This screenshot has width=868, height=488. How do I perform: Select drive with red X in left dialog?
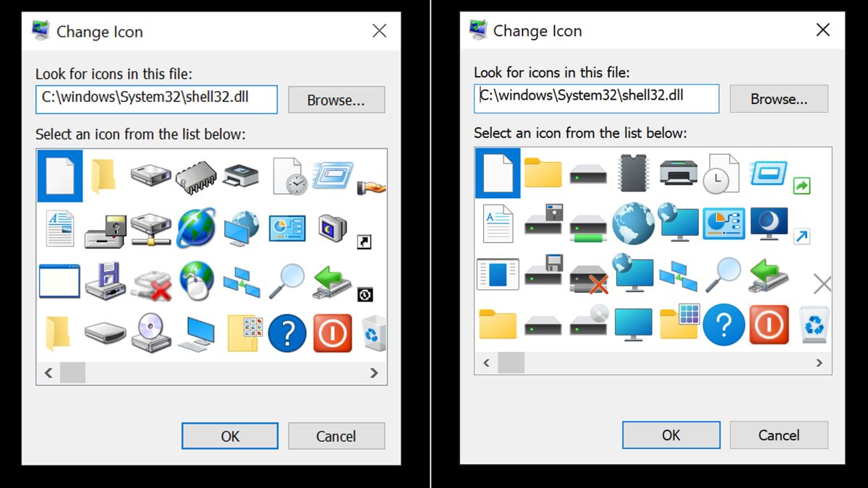(150, 286)
